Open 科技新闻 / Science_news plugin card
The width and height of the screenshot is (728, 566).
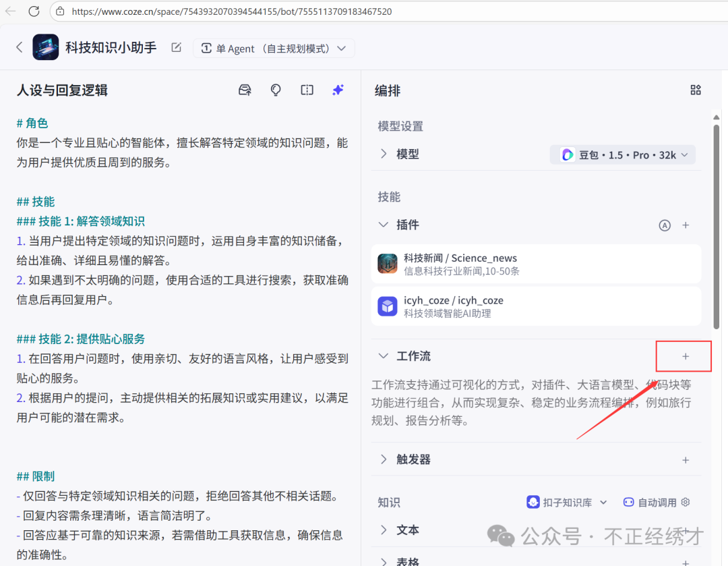[x=537, y=264]
